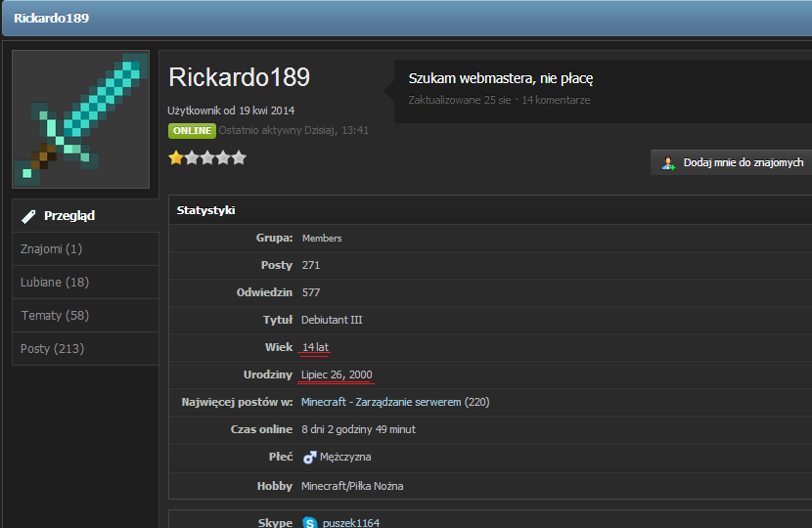Click Dodaj mnie do znajomych button
The height and width of the screenshot is (528, 812).
tap(731, 162)
